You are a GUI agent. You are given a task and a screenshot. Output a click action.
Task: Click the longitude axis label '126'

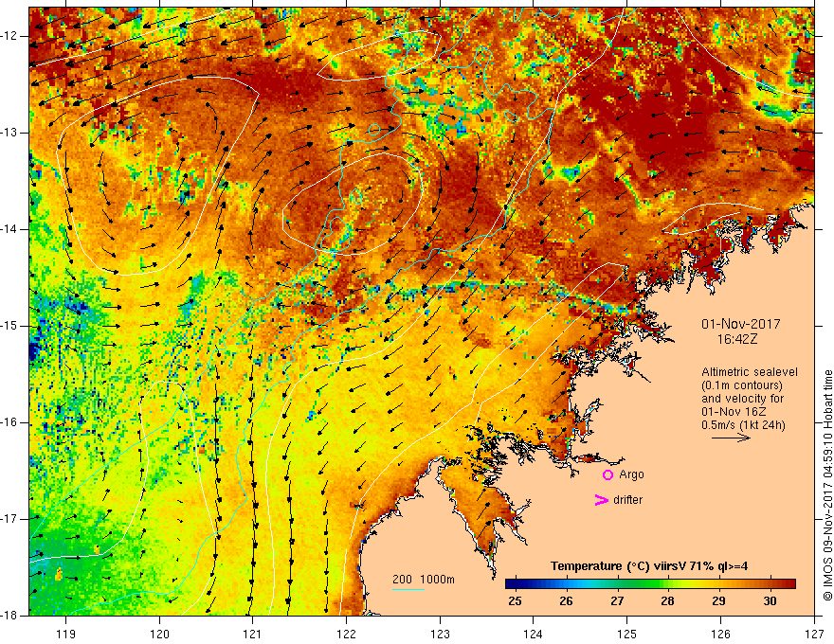tap(720, 634)
